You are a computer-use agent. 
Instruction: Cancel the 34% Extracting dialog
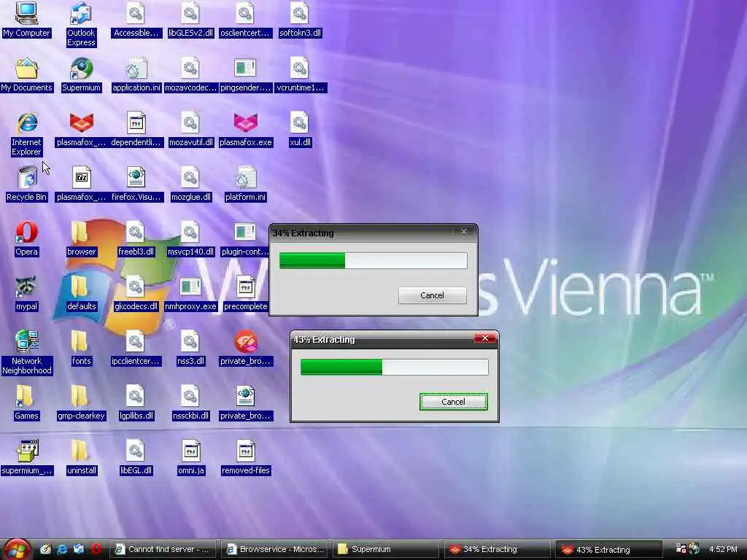432,295
